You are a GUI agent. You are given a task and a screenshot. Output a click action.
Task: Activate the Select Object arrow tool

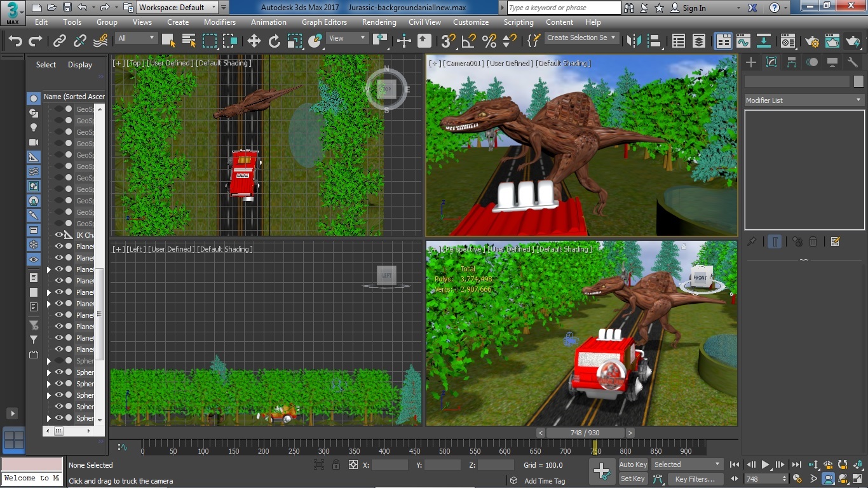point(168,41)
